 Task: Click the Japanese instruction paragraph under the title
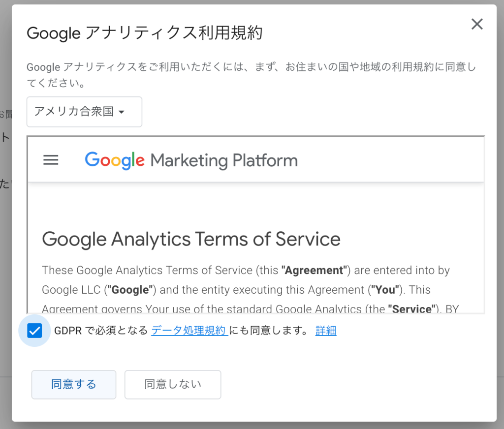[252, 75]
